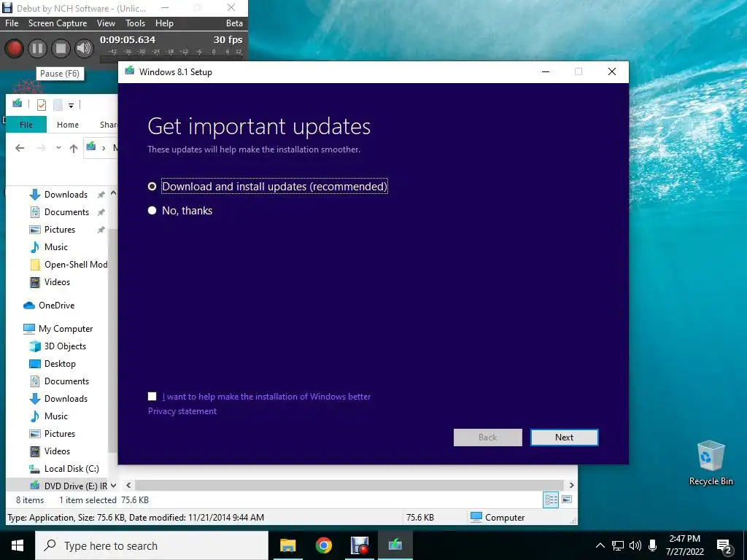747x560 pixels.
Task: Click the network icon in system tray
Action: (x=618, y=545)
